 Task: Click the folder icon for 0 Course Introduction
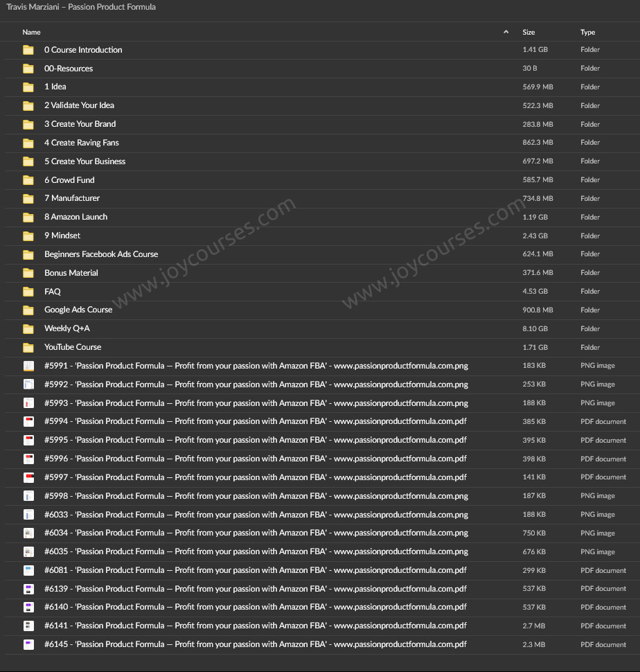click(28, 50)
